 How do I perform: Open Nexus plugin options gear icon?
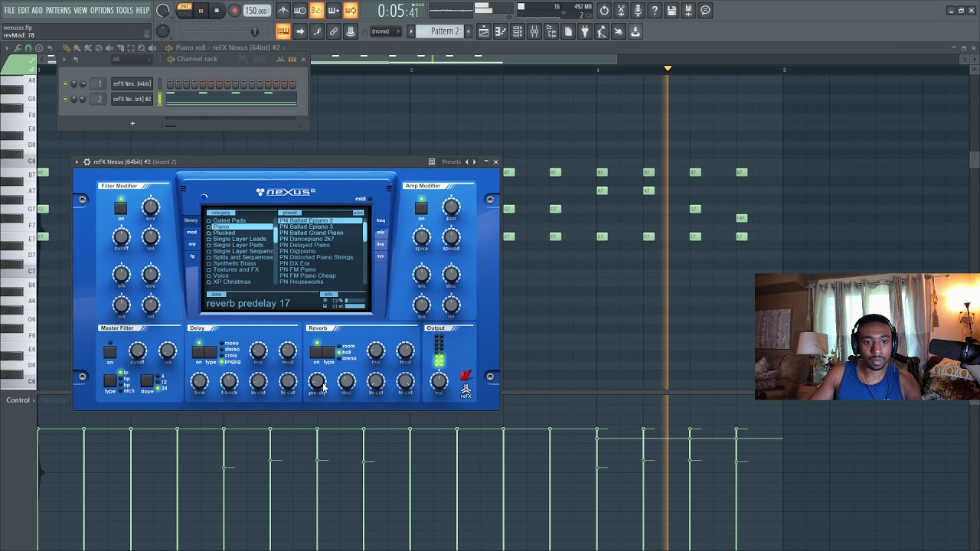click(x=87, y=161)
